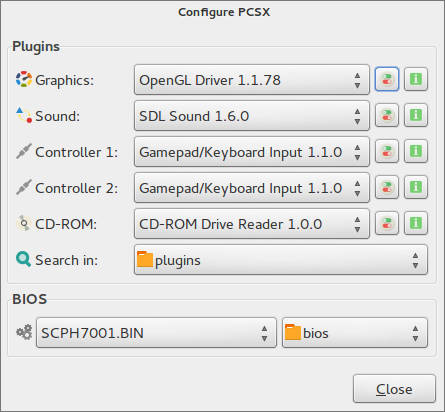Expand Controller 2 input plugin dropdown
Viewport: 445px width, 412px height.
(252, 188)
